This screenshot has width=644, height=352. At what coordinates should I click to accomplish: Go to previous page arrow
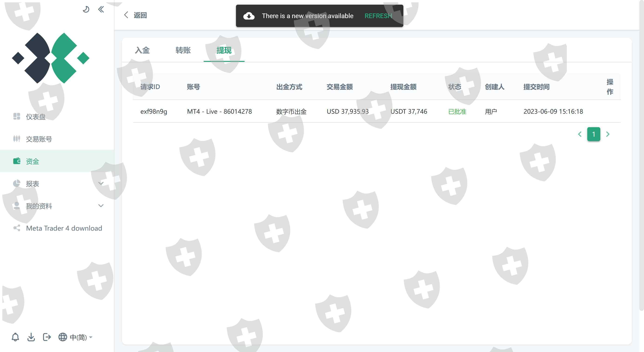(x=580, y=134)
